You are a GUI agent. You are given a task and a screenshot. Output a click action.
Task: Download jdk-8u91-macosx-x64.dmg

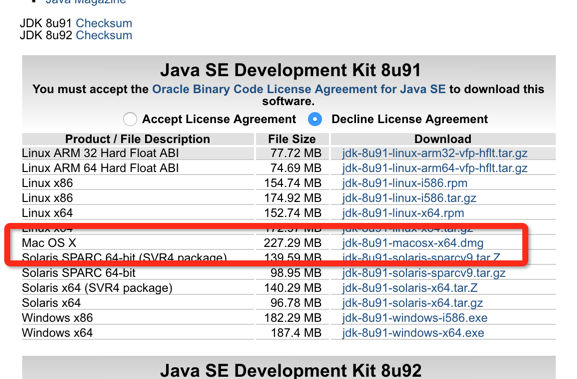(x=413, y=243)
